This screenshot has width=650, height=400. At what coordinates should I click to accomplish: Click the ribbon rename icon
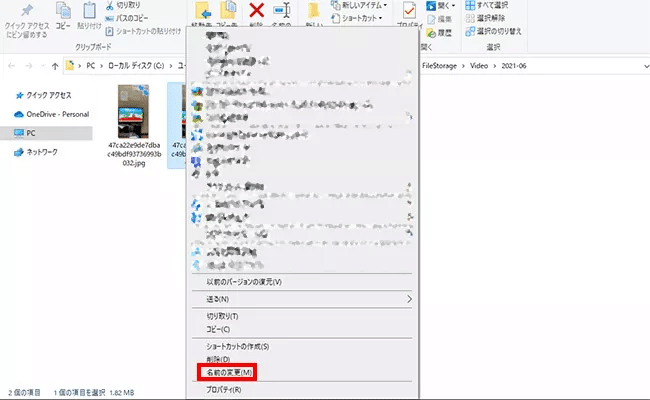pos(281,10)
